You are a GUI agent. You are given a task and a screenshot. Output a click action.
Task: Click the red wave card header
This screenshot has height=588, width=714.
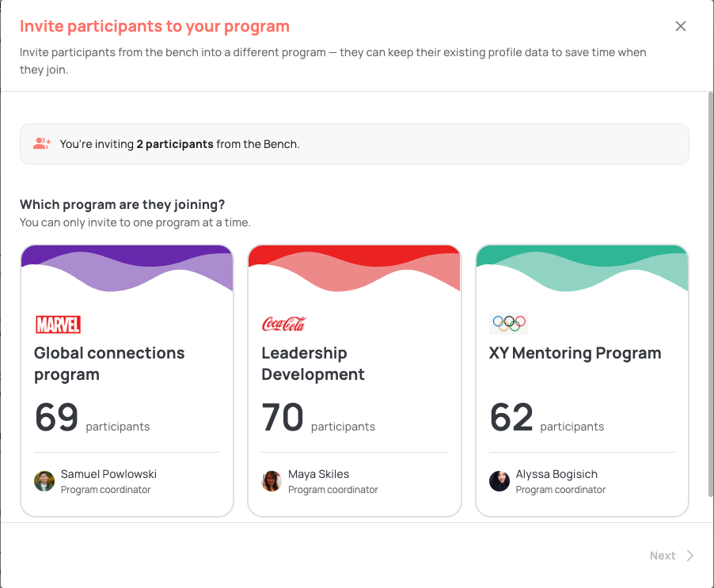pyautogui.click(x=355, y=268)
